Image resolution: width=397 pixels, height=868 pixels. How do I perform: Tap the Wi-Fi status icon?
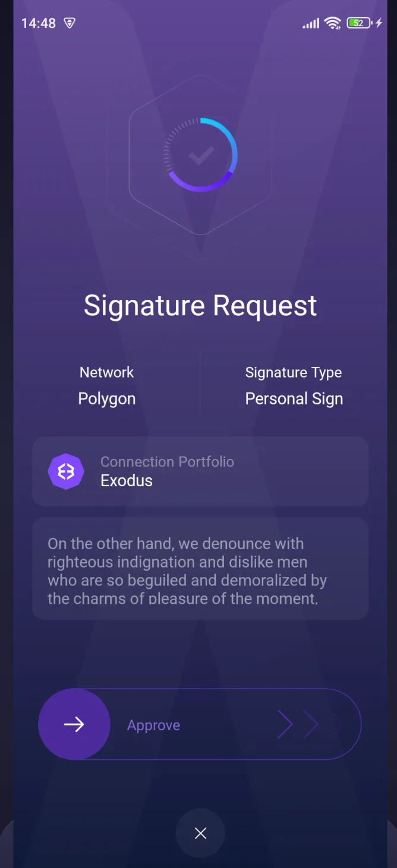pos(332,22)
